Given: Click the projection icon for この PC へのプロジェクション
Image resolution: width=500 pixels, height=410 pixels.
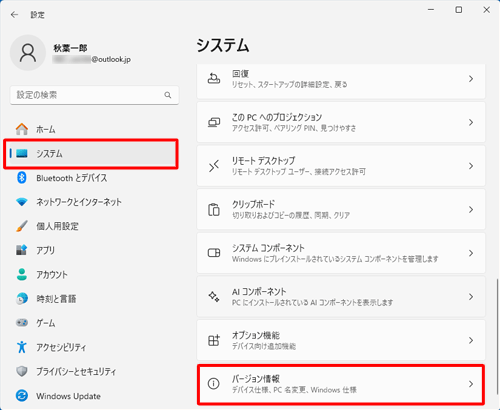Looking at the screenshot, I should click(x=214, y=122).
